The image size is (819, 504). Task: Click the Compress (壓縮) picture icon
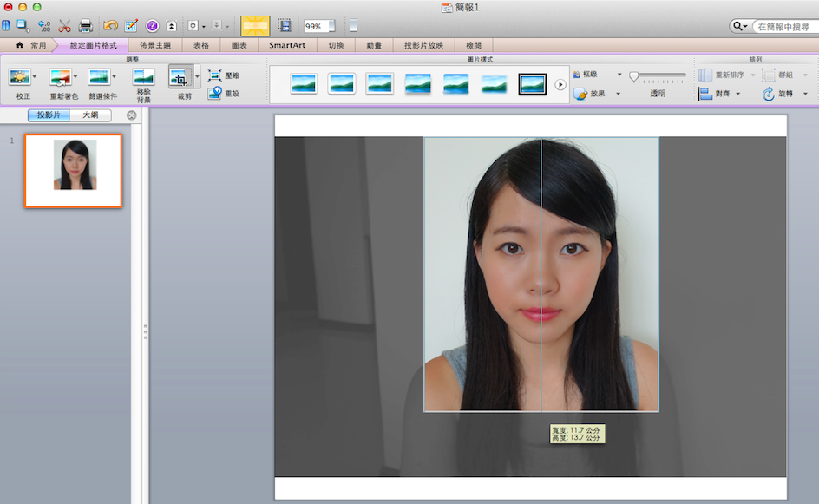tap(215, 76)
